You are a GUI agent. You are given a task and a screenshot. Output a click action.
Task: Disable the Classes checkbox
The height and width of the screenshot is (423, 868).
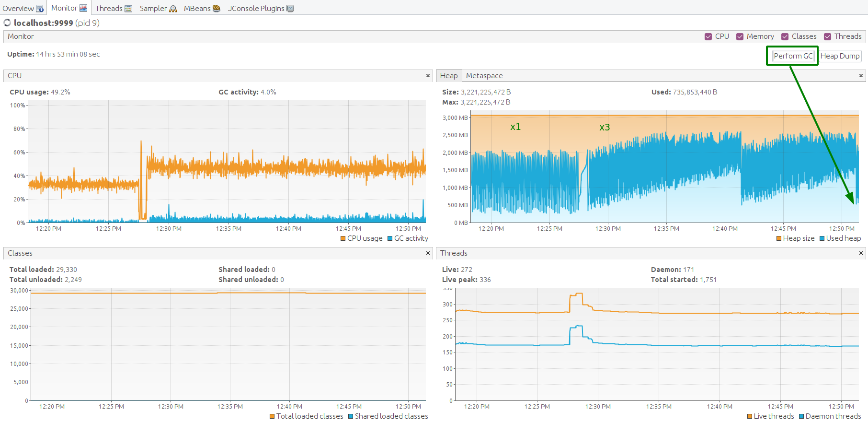tap(785, 37)
